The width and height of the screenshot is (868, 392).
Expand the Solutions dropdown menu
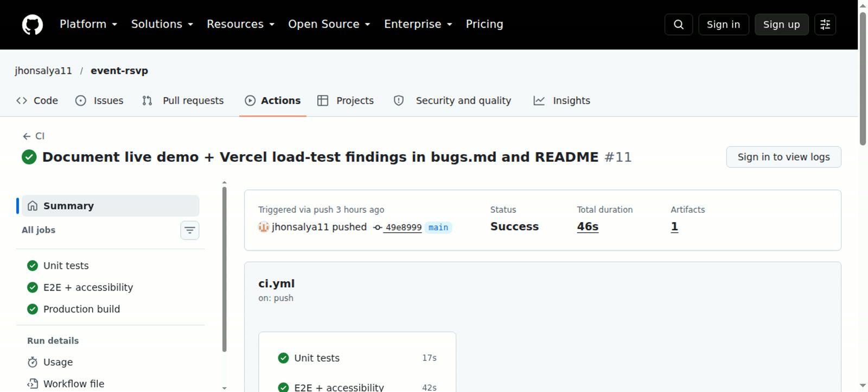click(x=162, y=24)
